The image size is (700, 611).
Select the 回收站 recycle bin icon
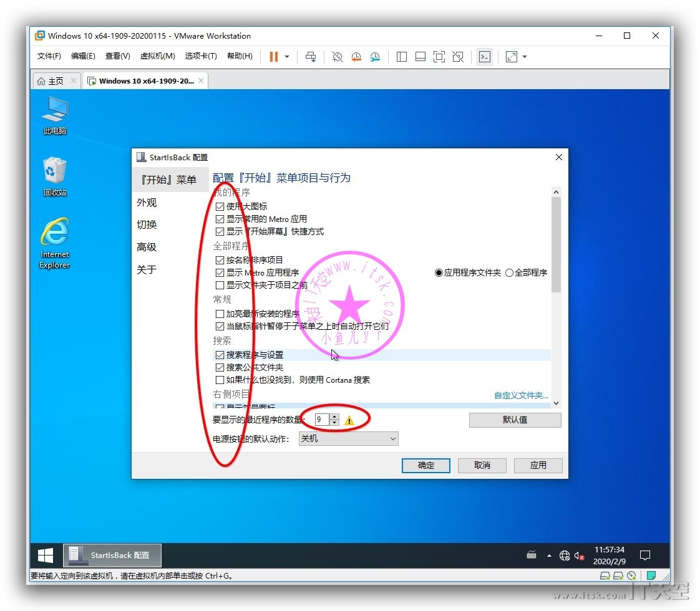click(x=55, y=176)
